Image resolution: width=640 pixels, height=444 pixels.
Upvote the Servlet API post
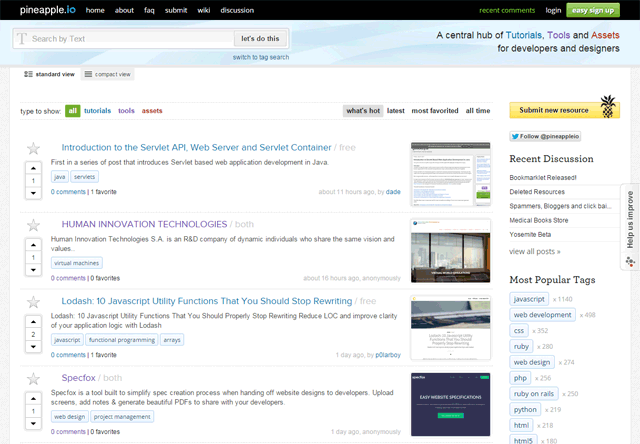pos(33,169)
